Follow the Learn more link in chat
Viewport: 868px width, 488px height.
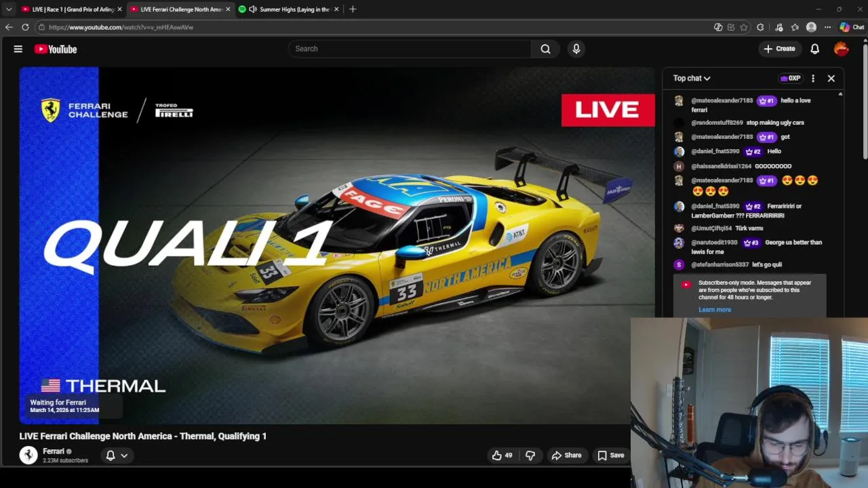click(715, 310)
